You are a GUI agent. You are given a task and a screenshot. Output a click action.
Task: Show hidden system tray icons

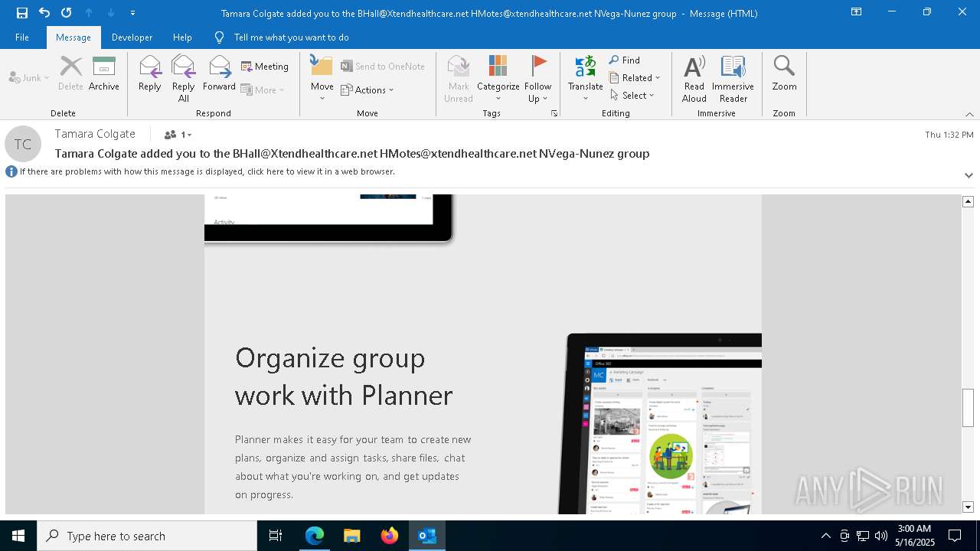[825, 536]
